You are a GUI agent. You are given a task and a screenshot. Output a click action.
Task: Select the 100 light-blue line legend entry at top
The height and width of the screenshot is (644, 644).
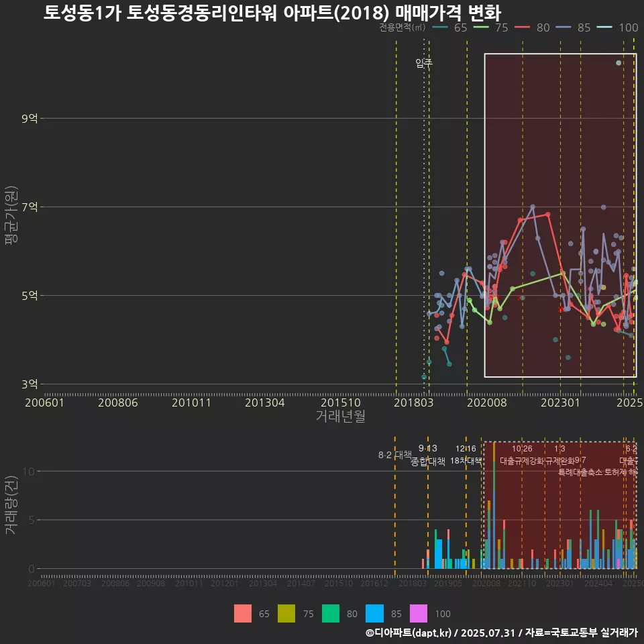(618, 28)
